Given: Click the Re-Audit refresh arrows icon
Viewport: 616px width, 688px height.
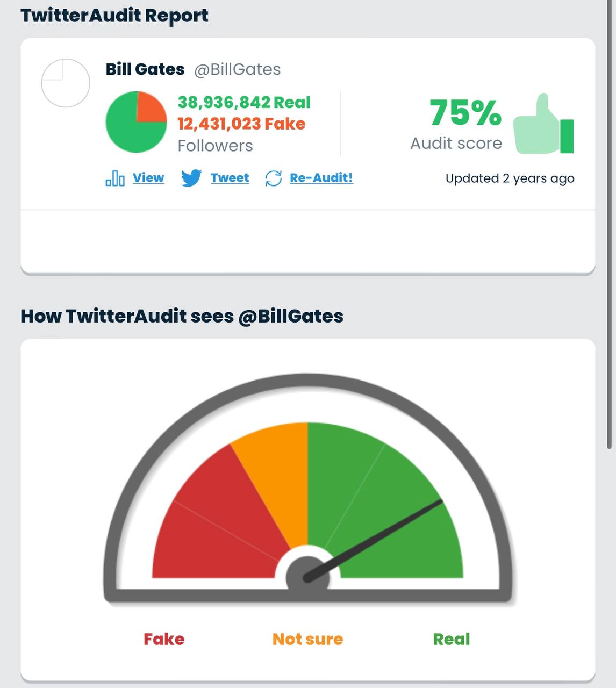Looking at the screenshot, I should pos(274,178).
